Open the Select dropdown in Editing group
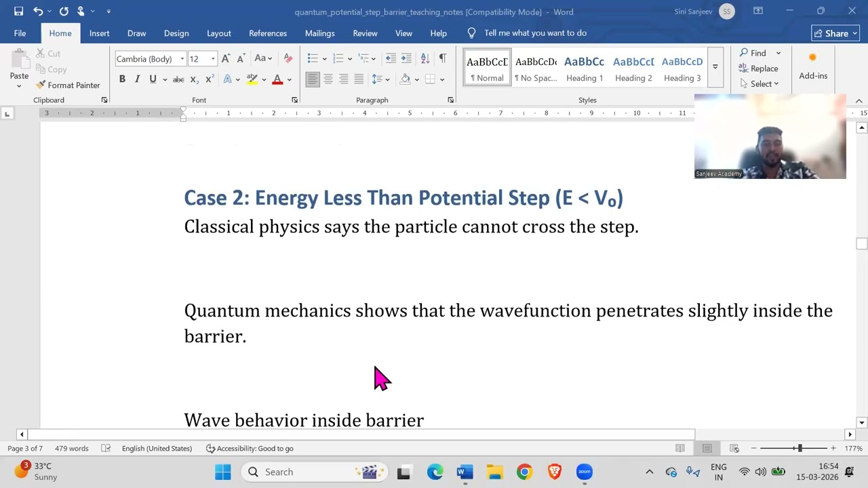Screen dimensions: 868x488 pos(760,84)
